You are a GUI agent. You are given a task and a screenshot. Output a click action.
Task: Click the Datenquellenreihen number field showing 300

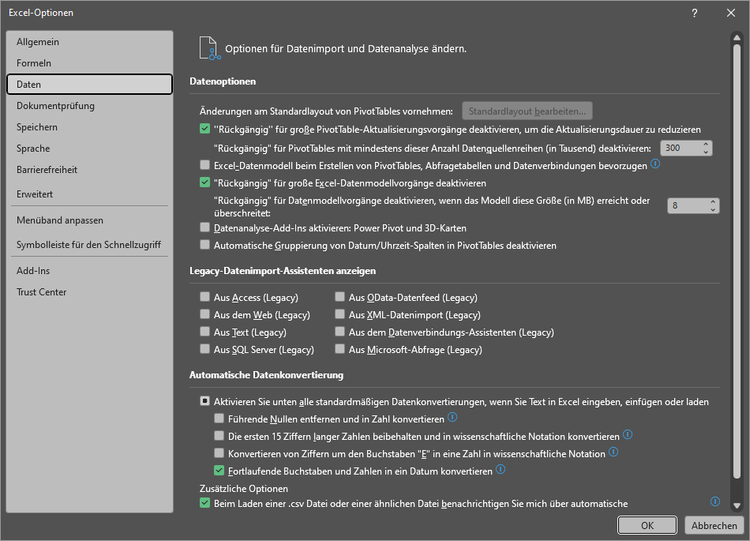pos(678,147)
